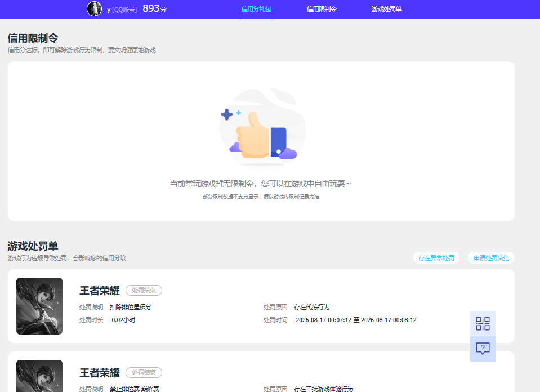Switch to 游戏处罚单 tab
The width and height of the screenshot is (540, 392).
pyautogui.click(x=387, y=10)
